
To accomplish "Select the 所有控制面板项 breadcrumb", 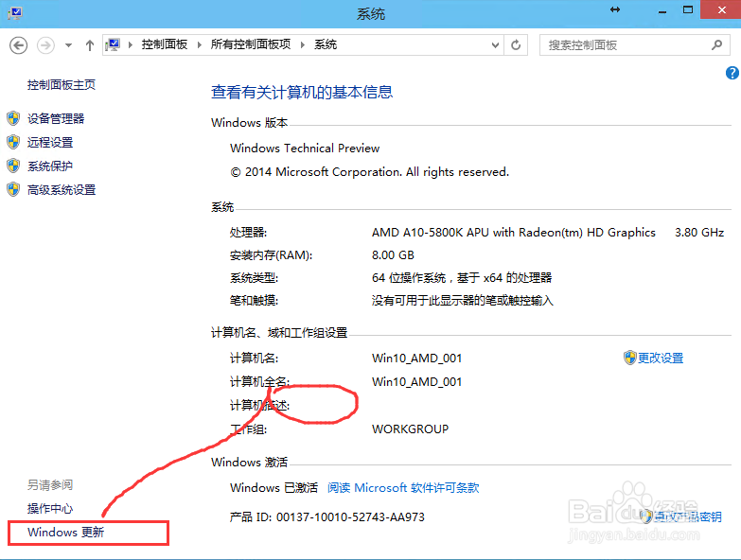I will pyautogui.click(x=251, y=44).
